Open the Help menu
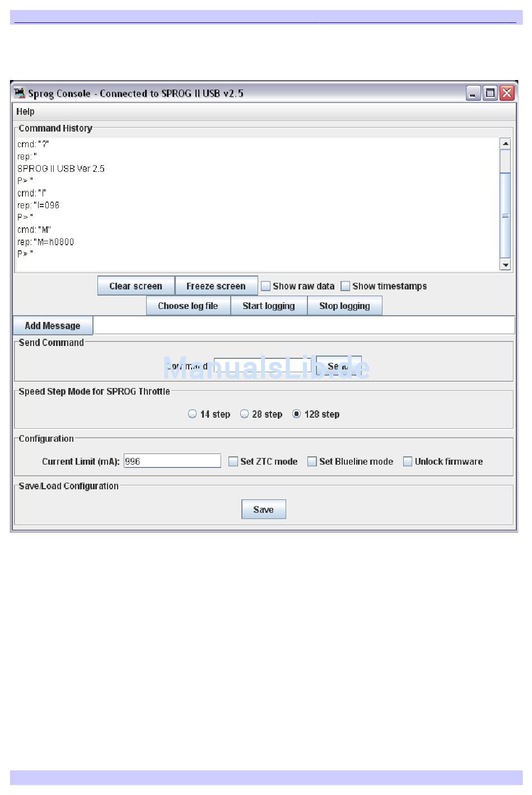 (25, 111)
